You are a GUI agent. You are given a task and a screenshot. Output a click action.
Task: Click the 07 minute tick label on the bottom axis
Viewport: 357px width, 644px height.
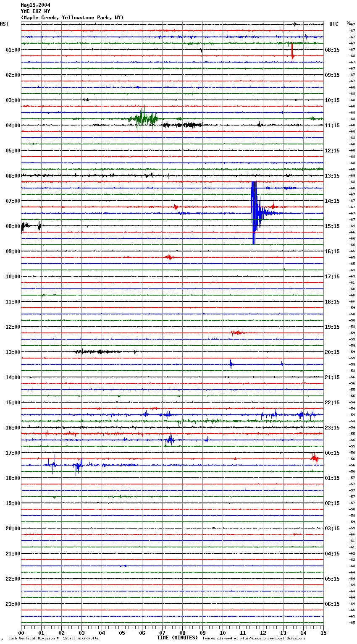162,633
